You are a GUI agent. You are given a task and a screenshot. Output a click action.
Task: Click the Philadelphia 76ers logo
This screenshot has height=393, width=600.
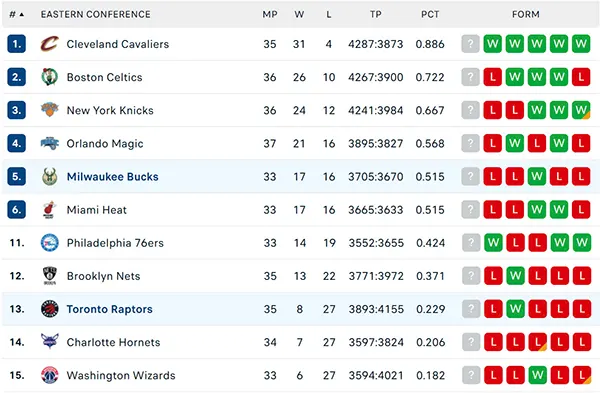[x=49, y=243]
